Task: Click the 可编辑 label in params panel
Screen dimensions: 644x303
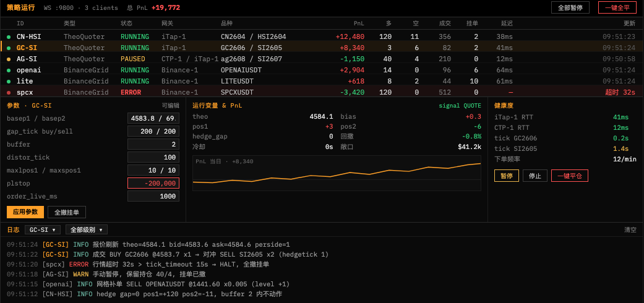Action: point(171,106)
